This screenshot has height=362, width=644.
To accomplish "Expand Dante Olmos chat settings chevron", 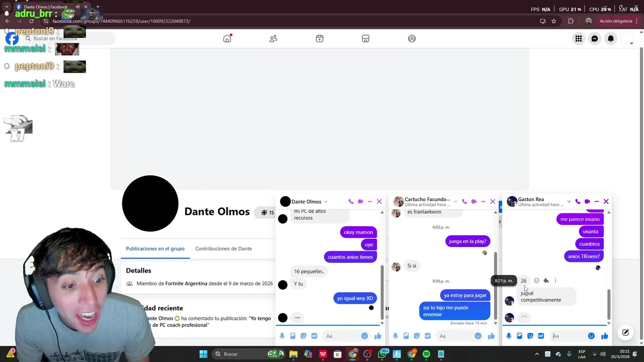I will (326, 202).
